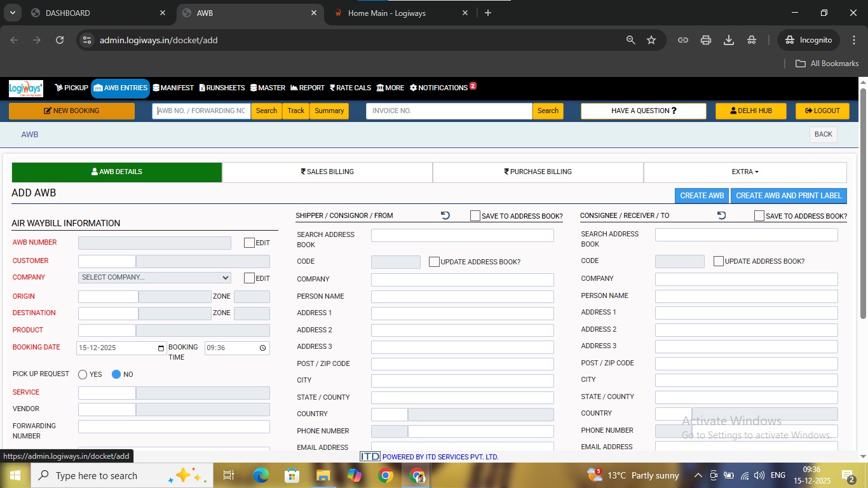Tick consignee's Update Address Book checkbox

(x=719, y=261)
